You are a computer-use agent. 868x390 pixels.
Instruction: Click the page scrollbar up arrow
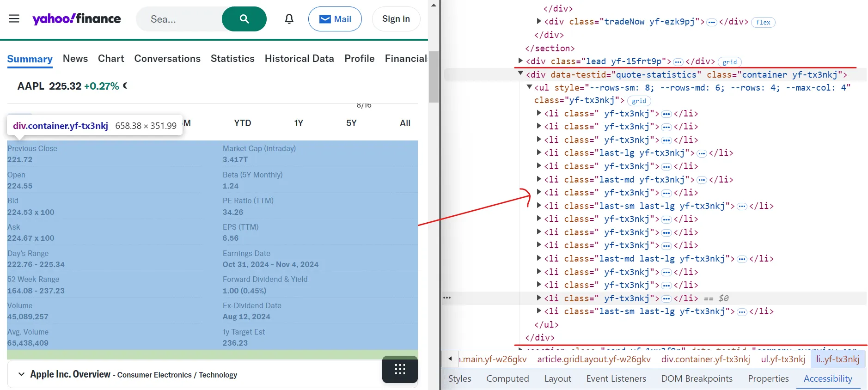[x=434, y=5]
